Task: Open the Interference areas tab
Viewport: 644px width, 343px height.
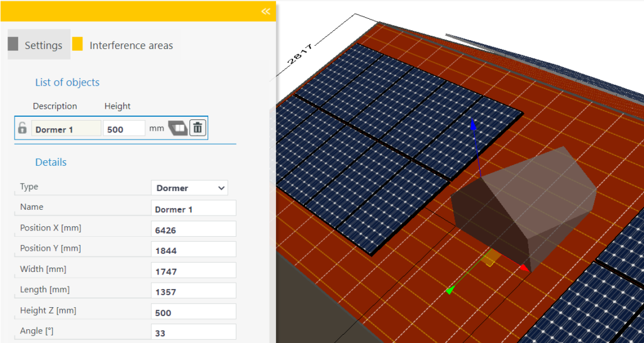Action: coord(131,45)
